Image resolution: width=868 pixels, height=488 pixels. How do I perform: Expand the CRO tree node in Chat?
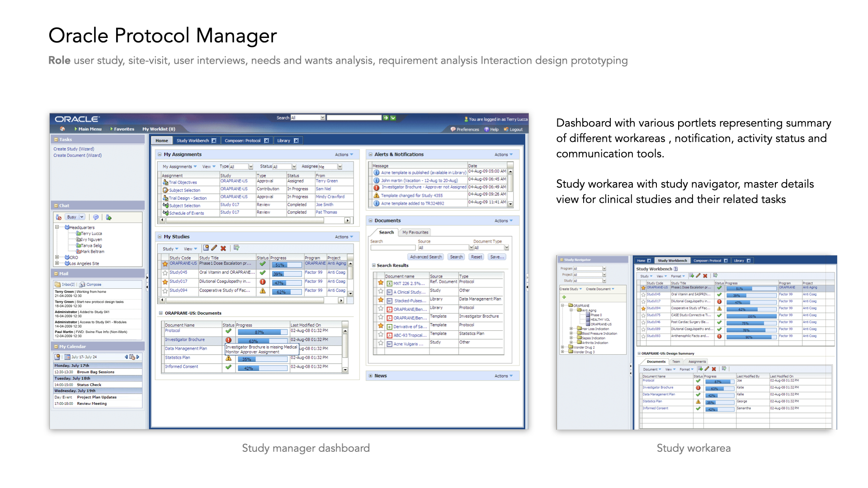[x=57, y=258]
